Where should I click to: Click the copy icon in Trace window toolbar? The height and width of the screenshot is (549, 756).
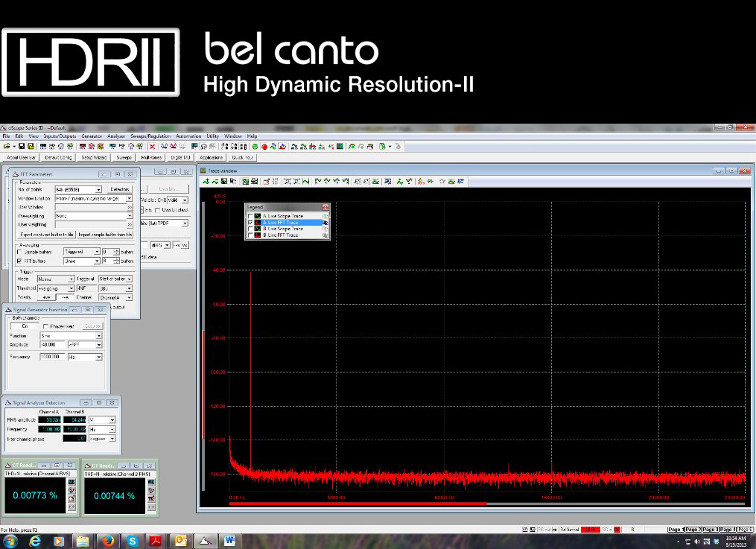[233, 181]
